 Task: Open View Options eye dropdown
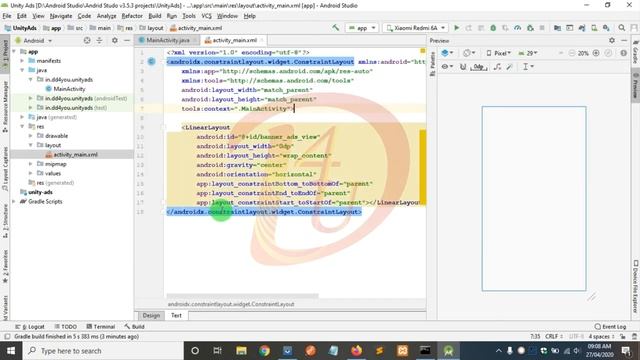pos(447,67)
